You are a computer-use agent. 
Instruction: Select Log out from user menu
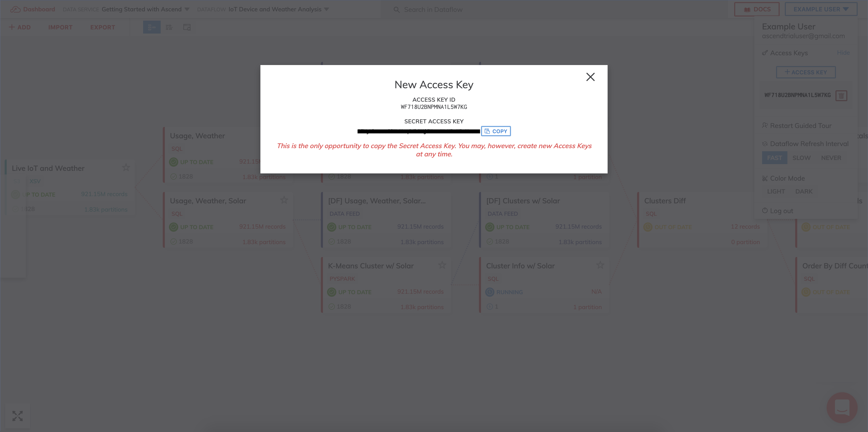point(781,211)
